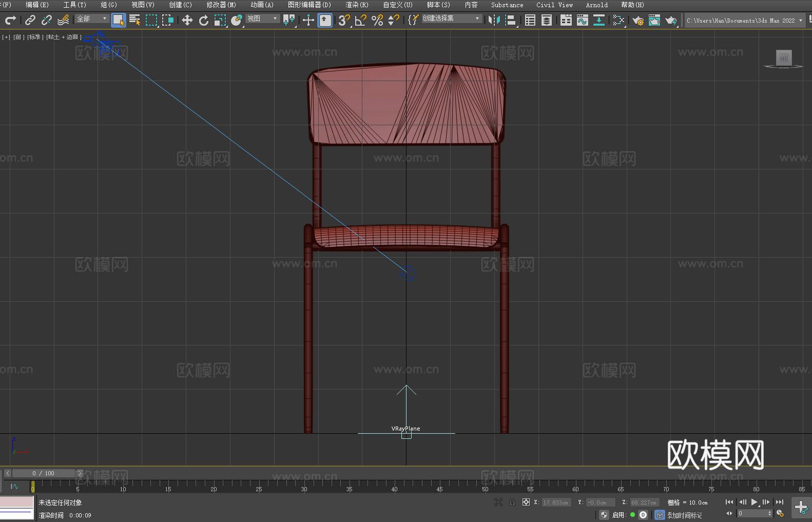Click the X coordinate field
This screenshot has height=522, width=812.
point(556,502)
